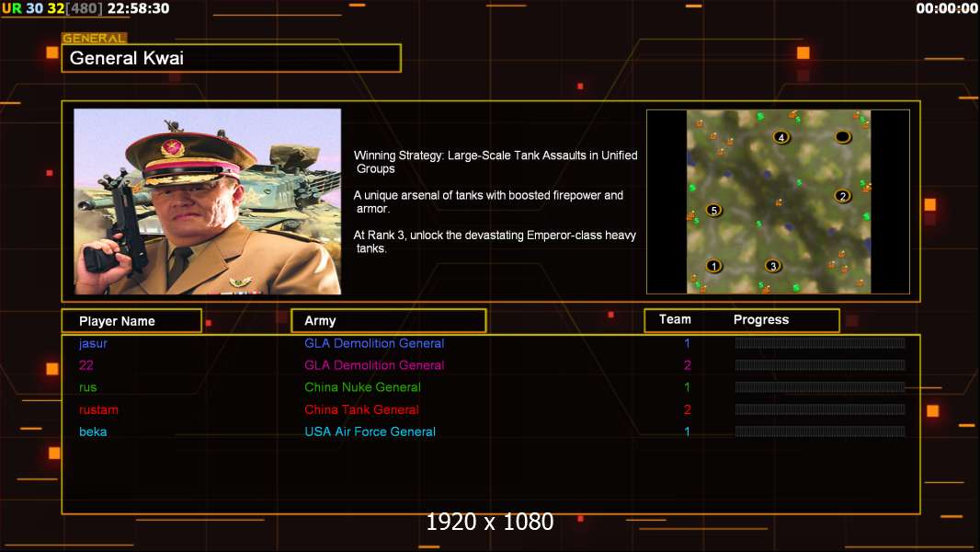Image resolution: width=980 pixels, height=552 pixels.
Task: Click the unnumbered black start position marker
Action: tap(842, 137)
